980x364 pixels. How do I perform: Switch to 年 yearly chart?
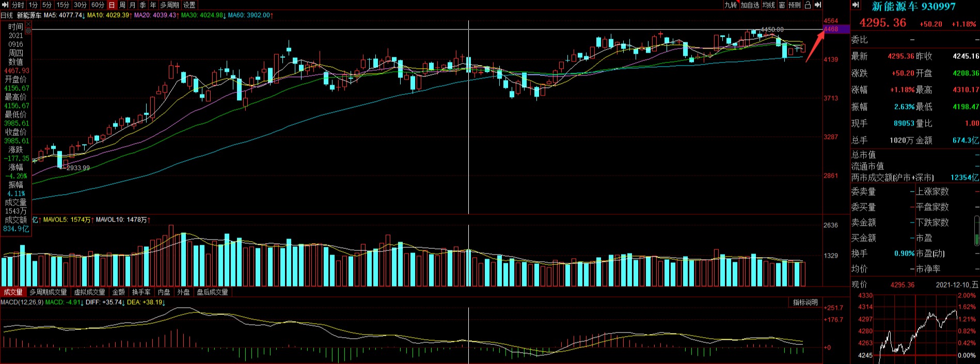(153, 5)
